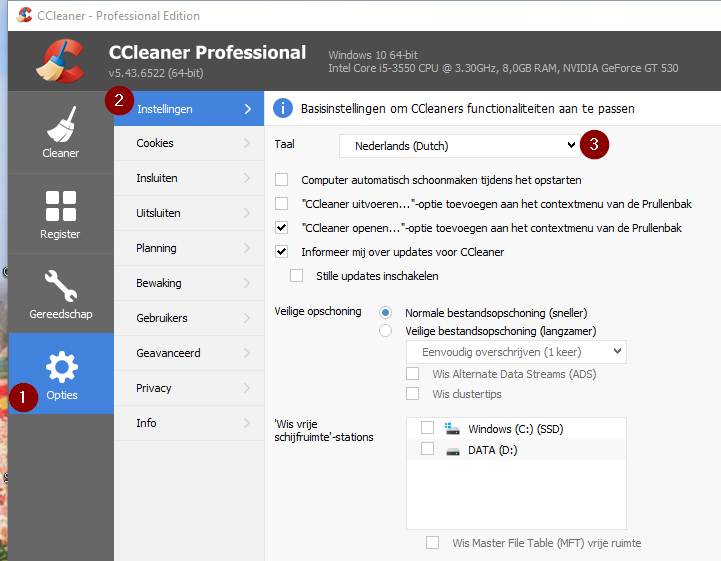The height and width of the screenshot is (561, 721).
Task: Click the CCleaner - Professional Edition window title
Action: (x=119, y=16)
